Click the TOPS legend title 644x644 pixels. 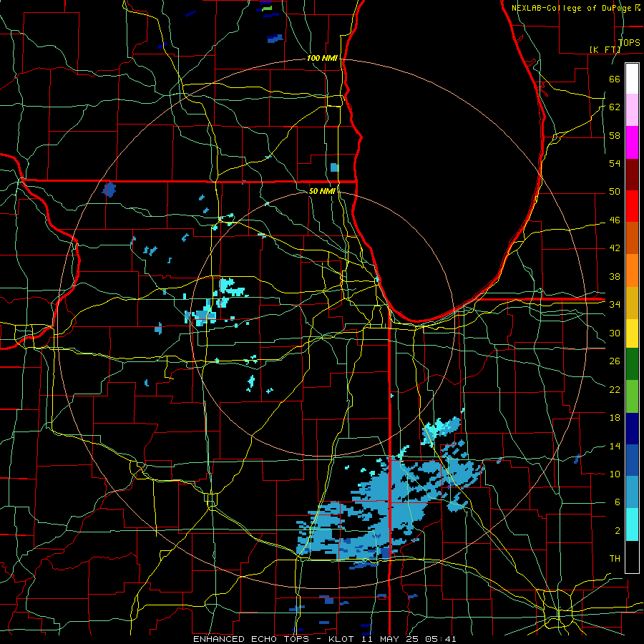coord(629,43)
